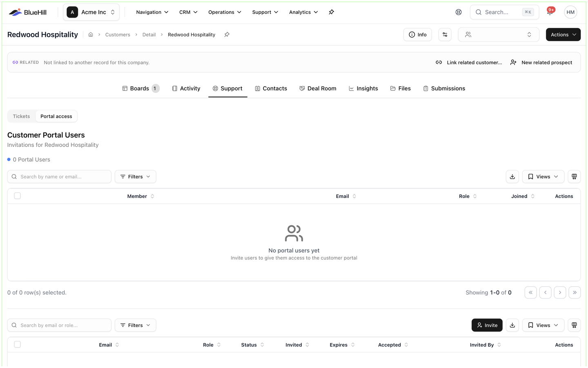This screenshot has width=588, height=368.
Task: Sort portal users by Email column
Action: coord(346,196)
